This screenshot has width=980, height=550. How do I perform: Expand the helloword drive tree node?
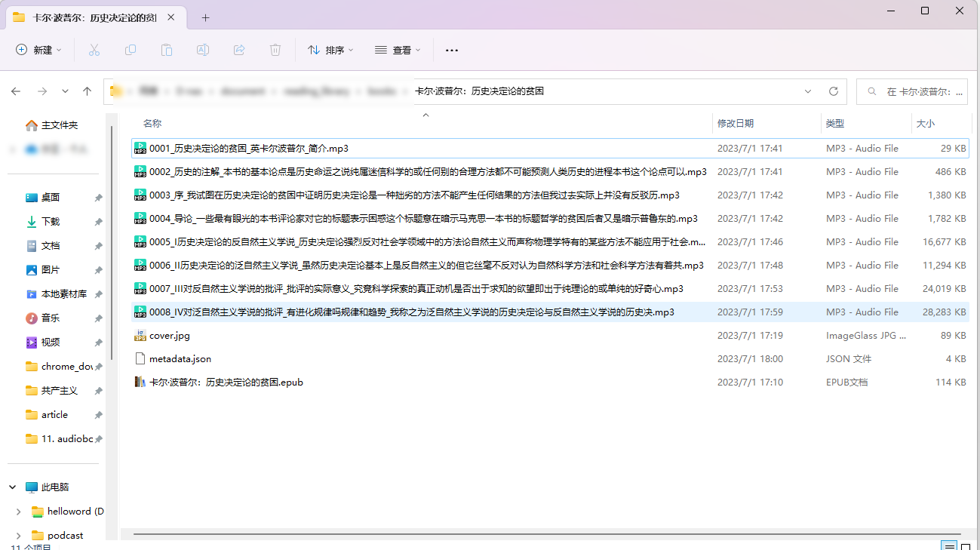[18, 512]
